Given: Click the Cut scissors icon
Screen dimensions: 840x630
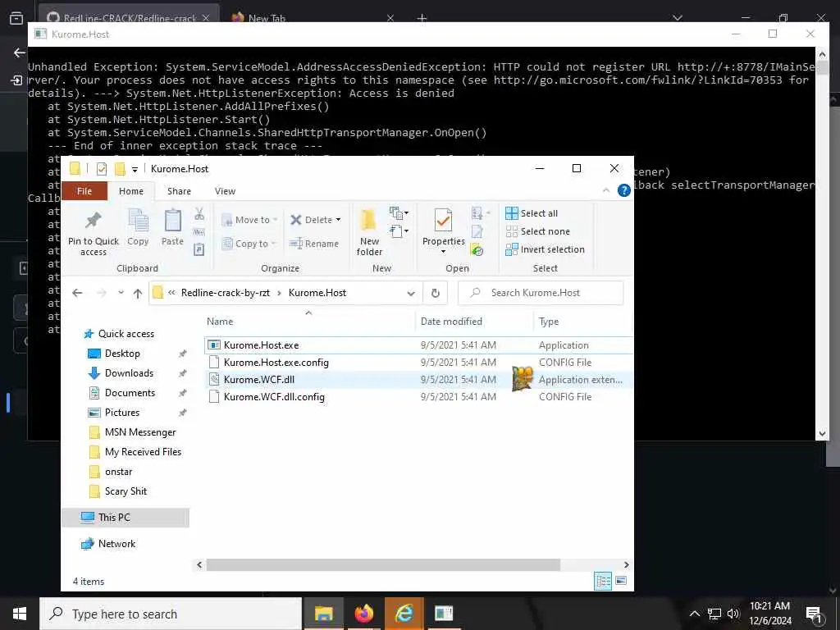Looking at the screenshot, I should pos(199,214).
